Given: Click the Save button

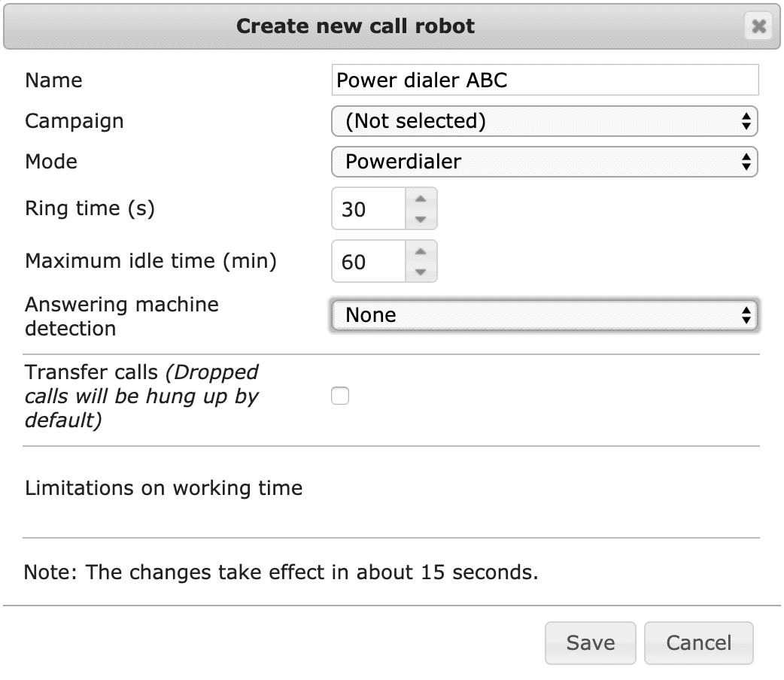Looking at the screenshot, I should pos(591,643).
